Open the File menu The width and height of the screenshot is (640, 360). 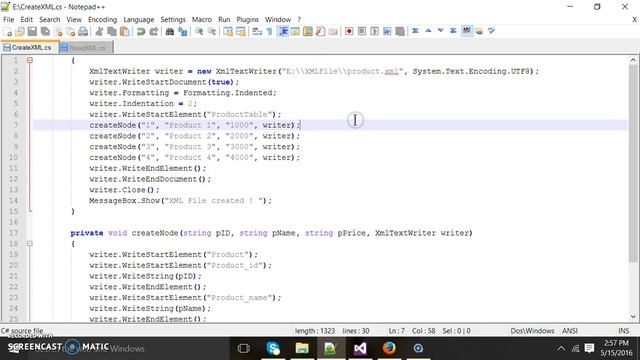8,20
